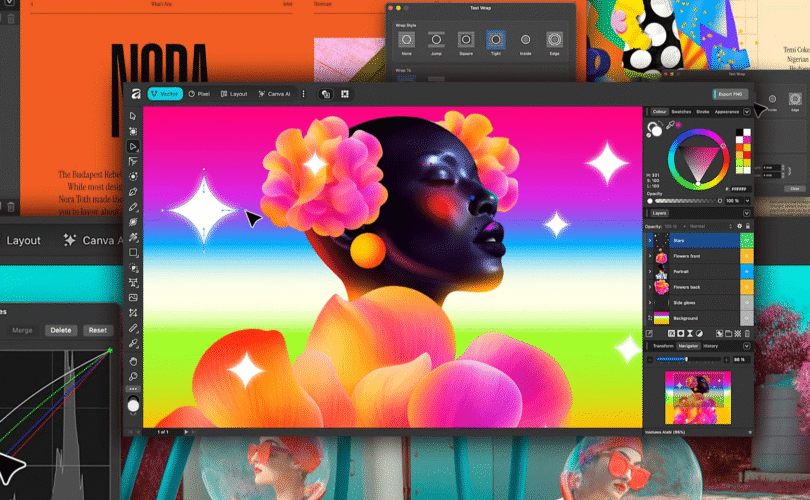Select the Move tool arrow
The width and height of the screenshot is (810, 500).
pos(133,116)
